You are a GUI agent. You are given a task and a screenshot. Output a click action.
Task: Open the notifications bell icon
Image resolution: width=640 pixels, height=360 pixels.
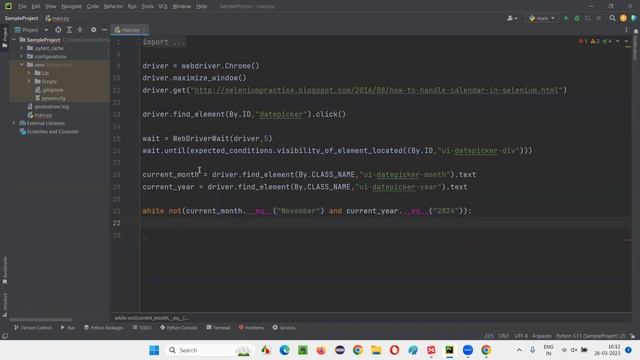(x=636, y=31)
